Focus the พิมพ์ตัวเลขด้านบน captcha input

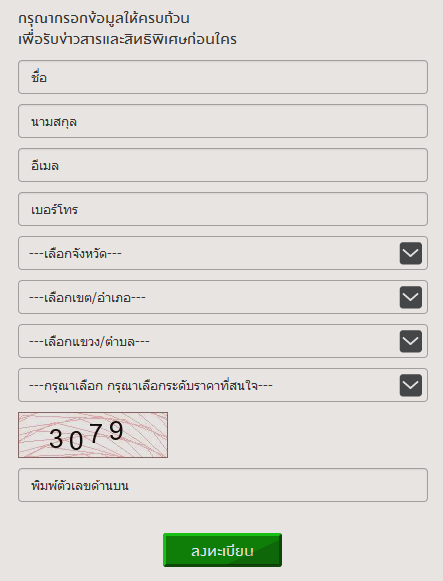coord(223,485)
